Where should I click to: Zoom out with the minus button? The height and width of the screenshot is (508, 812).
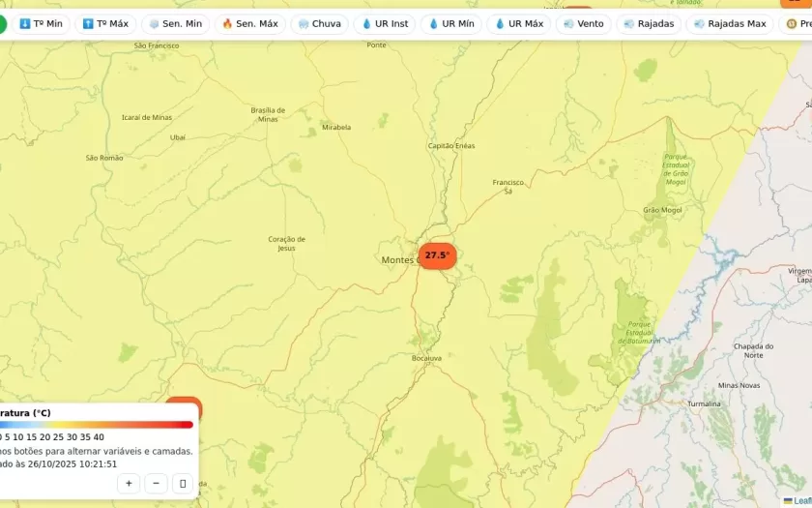coord(156,484)
